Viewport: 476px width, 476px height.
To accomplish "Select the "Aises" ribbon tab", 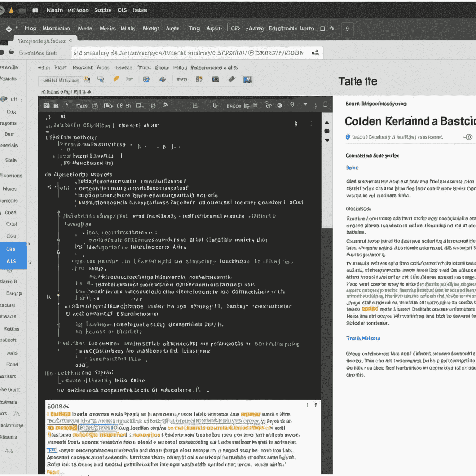I will coord(103,68).
